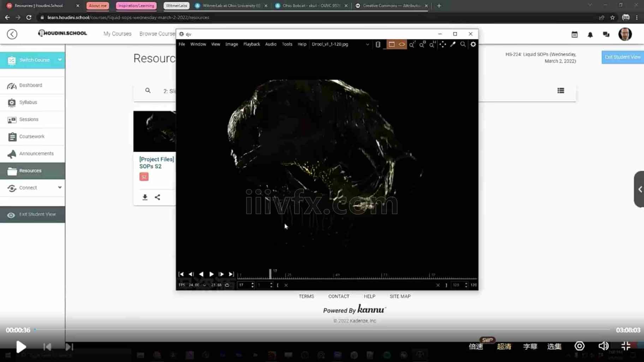
Task: Click the pan/move view arrows icon
Action: [442, 44]
